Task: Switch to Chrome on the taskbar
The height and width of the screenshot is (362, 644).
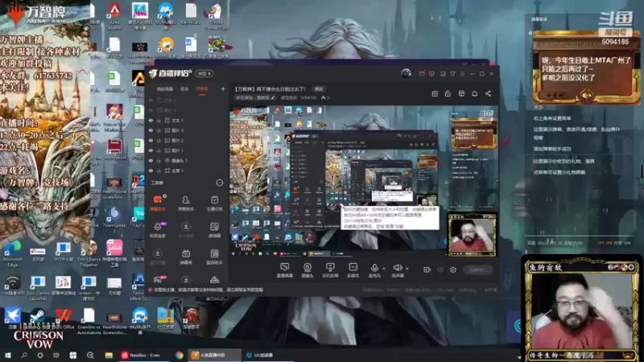Action: tap(179, 355)
